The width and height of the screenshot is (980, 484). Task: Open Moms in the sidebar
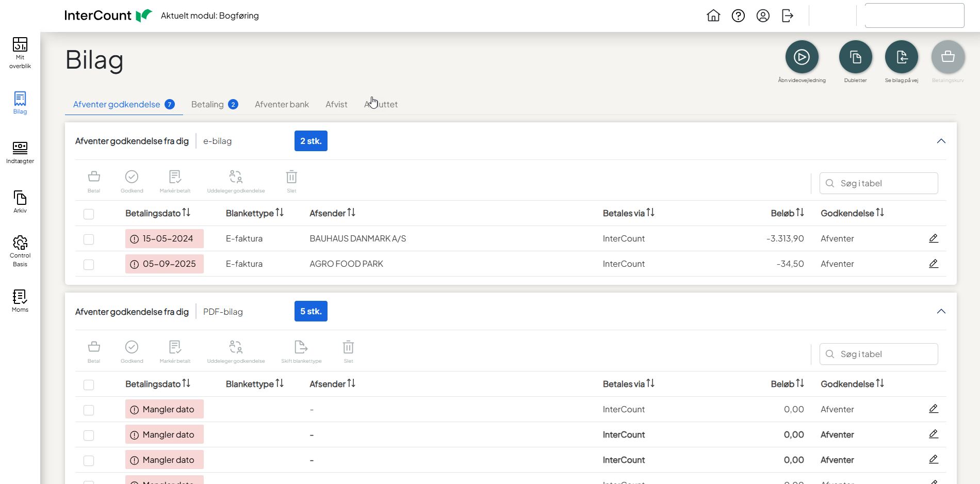tap(20, 301)
